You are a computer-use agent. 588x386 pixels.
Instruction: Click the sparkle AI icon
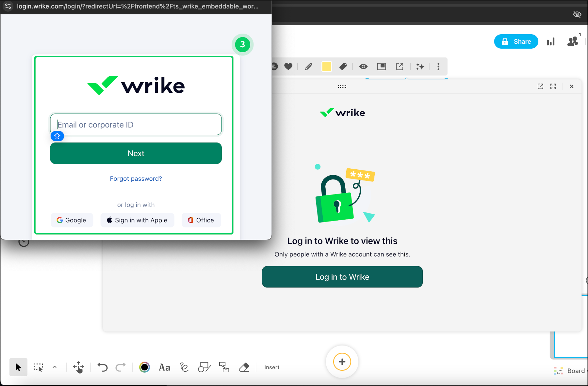click(420, 67)
